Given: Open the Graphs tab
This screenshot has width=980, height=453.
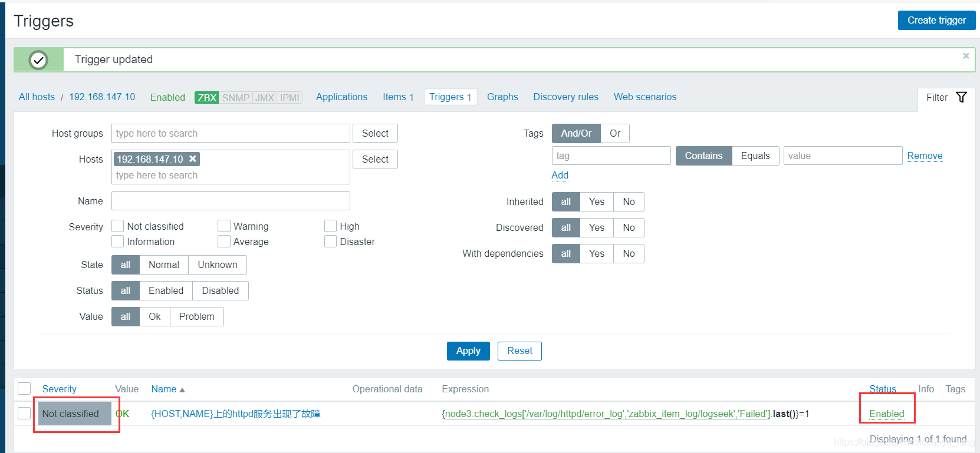Looking at the screenshot, I should tap(502, 97).
